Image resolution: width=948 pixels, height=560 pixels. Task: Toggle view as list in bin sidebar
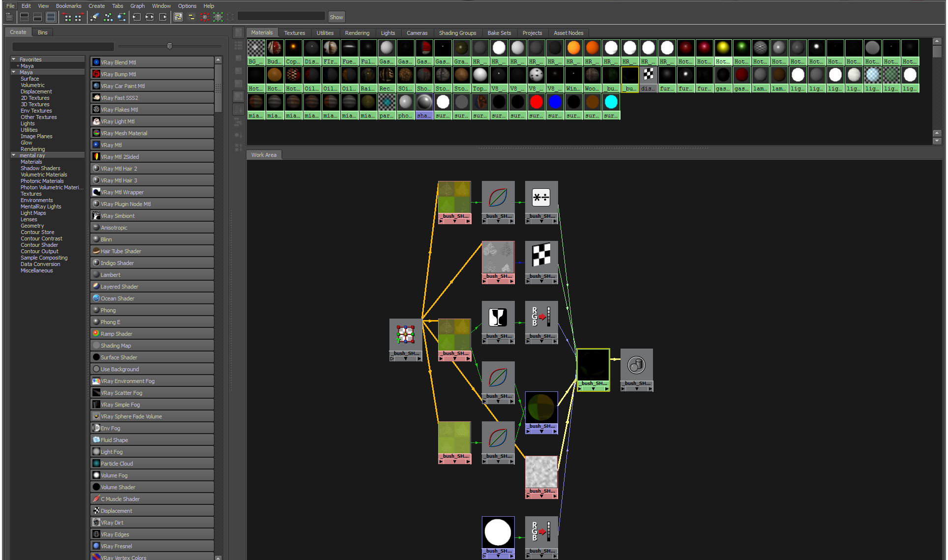(238, 46)
